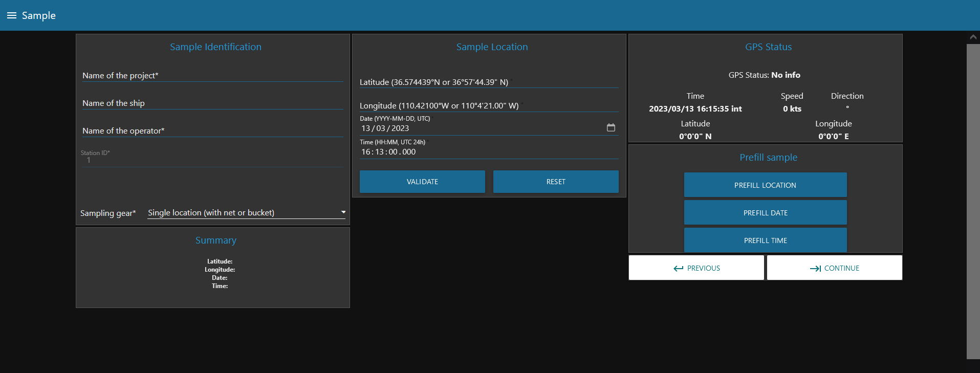The height and width of the screenshot is (373, 980).
Task: Click the PREFILL TIME button
Action: (x=766, y=240)
